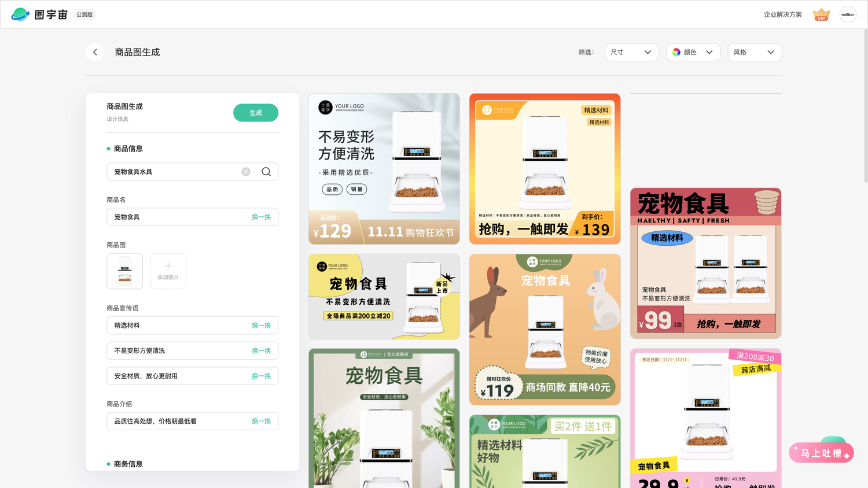This screenshot has height=488, width=868.
Task: Click the 商品宣传语 label
Action: [x=123, y=308]
